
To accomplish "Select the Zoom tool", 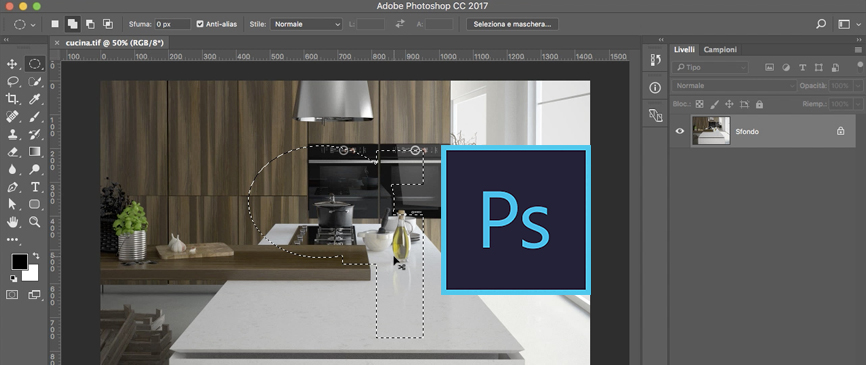I will click(34, 222).
